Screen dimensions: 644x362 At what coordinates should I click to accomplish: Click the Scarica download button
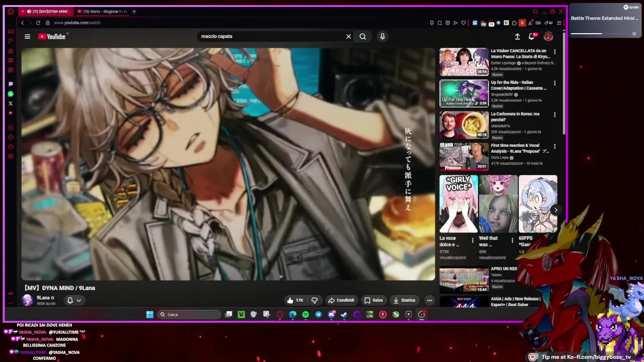coord(404,300)
